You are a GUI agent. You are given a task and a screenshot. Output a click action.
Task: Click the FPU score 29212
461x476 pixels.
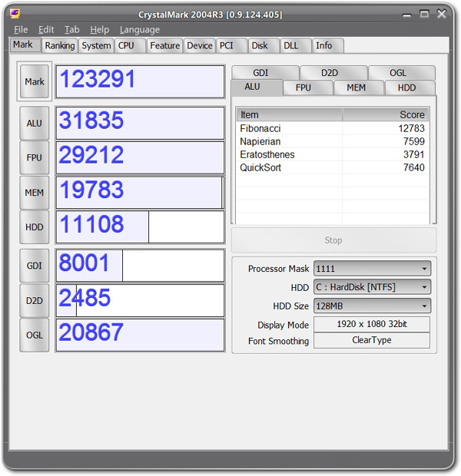[x=140, y=157]
